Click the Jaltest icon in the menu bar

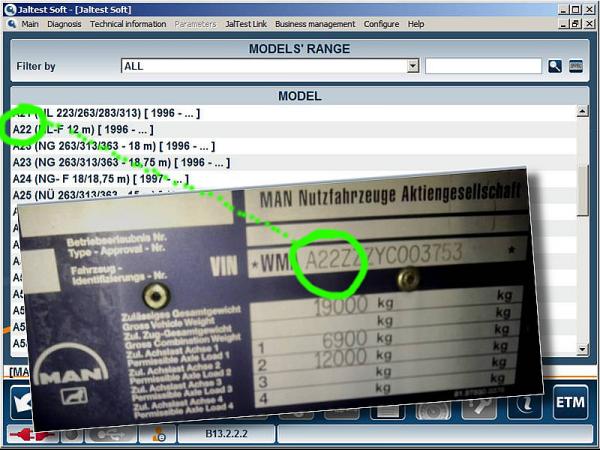[11, 24]
